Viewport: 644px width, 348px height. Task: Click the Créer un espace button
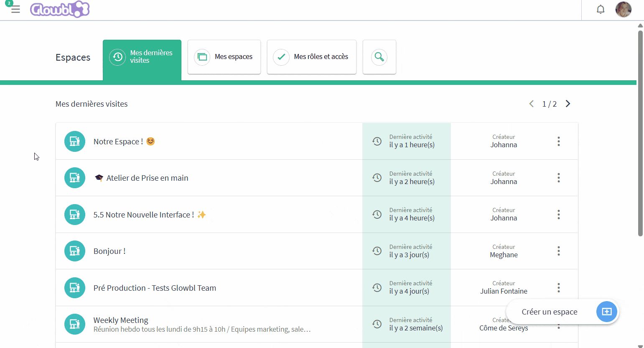tap(563, 312)
